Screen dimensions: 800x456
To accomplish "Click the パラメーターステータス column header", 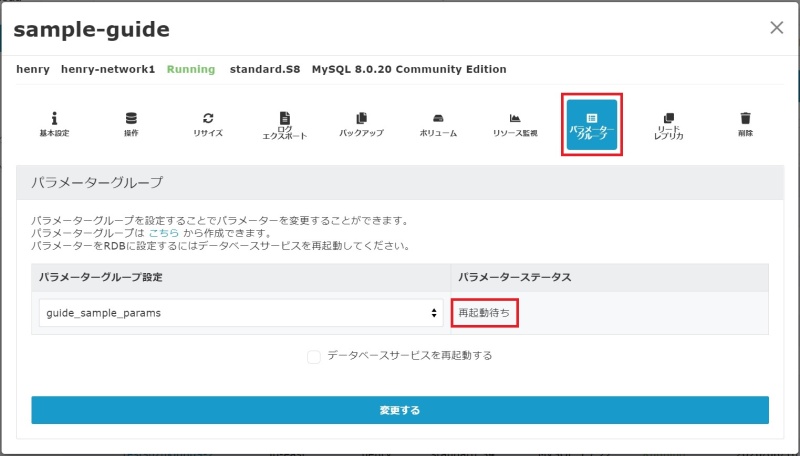I will pyautogui.click(x=513, y=276).
